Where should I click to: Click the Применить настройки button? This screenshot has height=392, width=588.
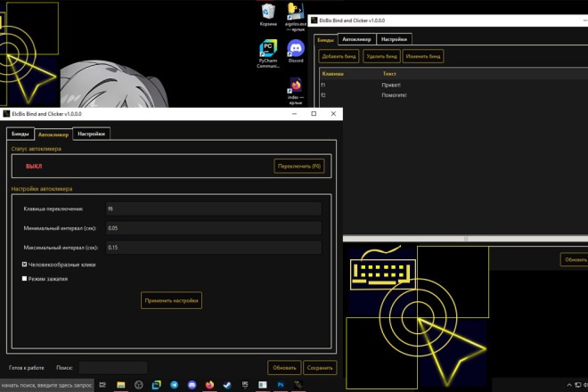click(x=171, y=300)
